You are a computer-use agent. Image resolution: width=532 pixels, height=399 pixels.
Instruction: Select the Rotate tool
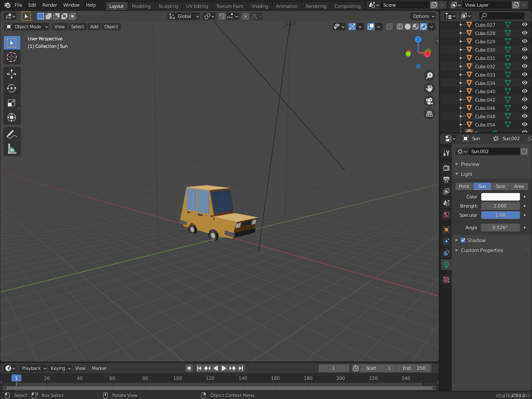(12, 88)
